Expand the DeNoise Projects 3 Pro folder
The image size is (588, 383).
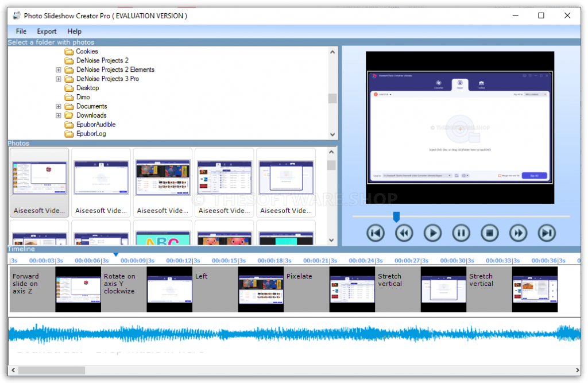(x=58, y=79)
